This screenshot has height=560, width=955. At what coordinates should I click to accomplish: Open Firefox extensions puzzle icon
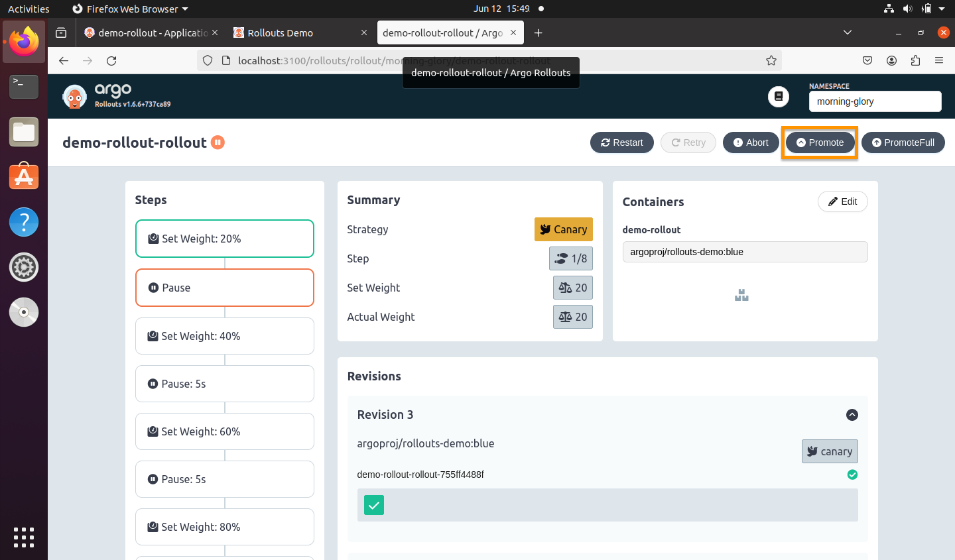click(915, 61)
